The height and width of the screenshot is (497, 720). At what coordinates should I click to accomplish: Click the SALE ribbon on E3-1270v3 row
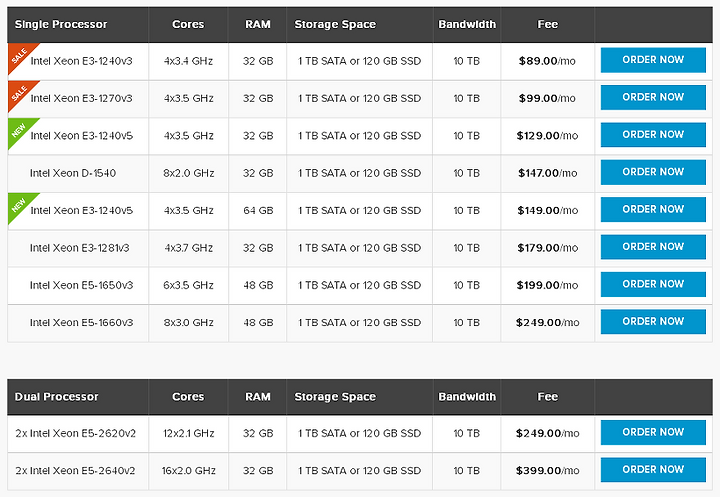coord(19,93)
